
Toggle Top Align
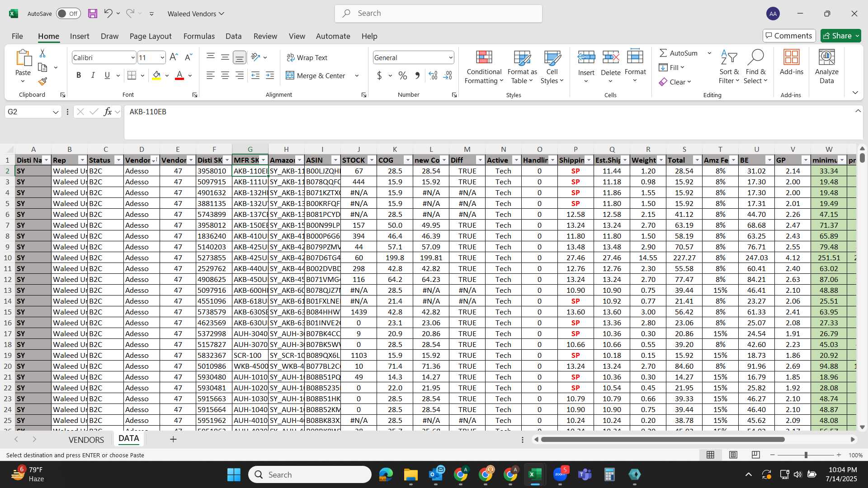click(x=211, y=57)
